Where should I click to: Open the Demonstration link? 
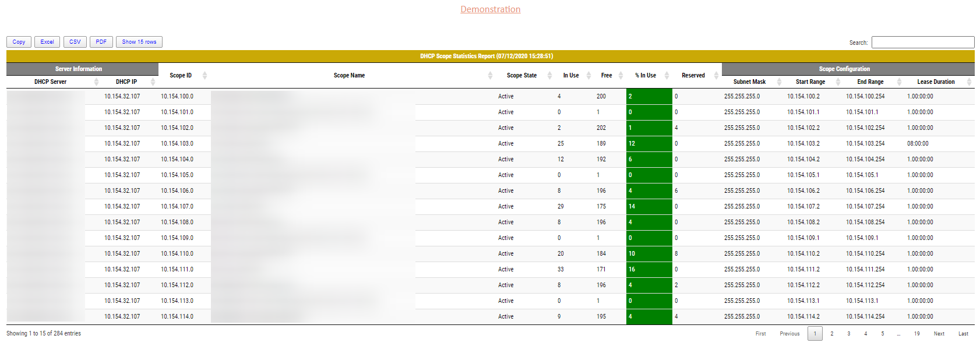coord(490,9)
